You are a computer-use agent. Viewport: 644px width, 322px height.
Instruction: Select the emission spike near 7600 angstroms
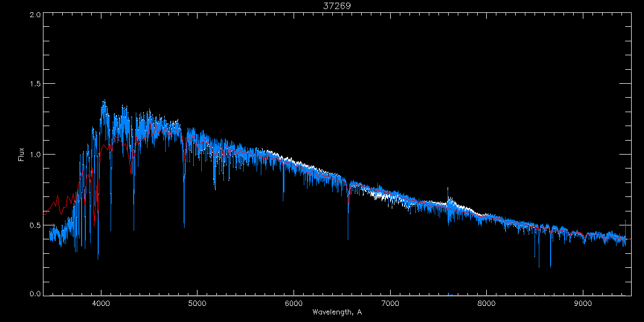448,189
